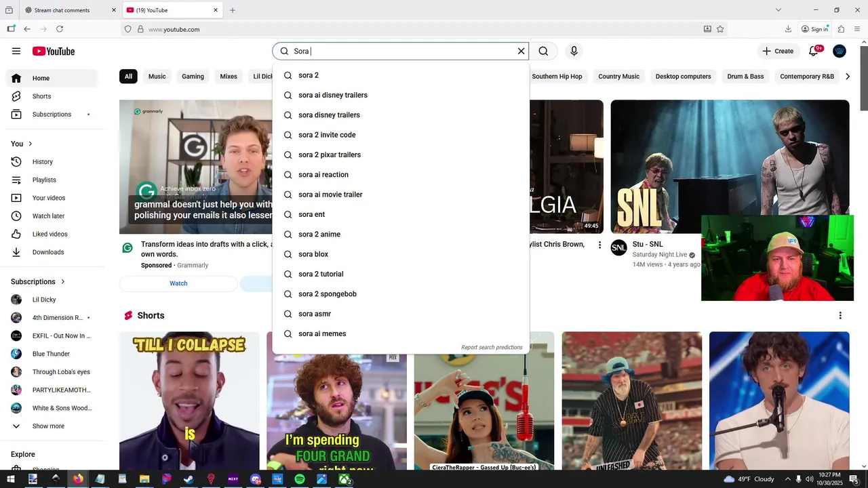Select the All filter chip
This screenshot has width=868, height=488.
click(128, 77)
